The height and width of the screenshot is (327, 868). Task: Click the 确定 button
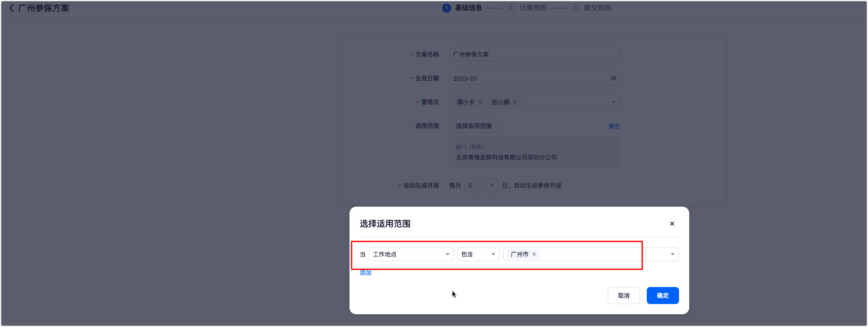[662, 296]
